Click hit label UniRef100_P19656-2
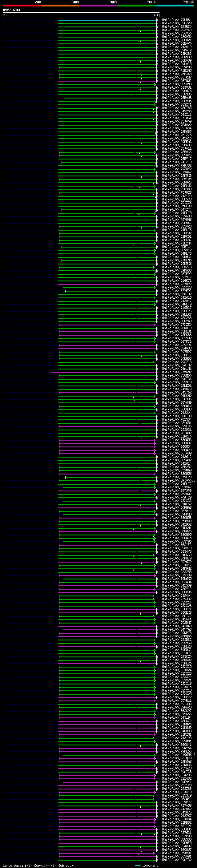Image resolution: width=197 pixels, height=868 pixels. click(179, 754)
